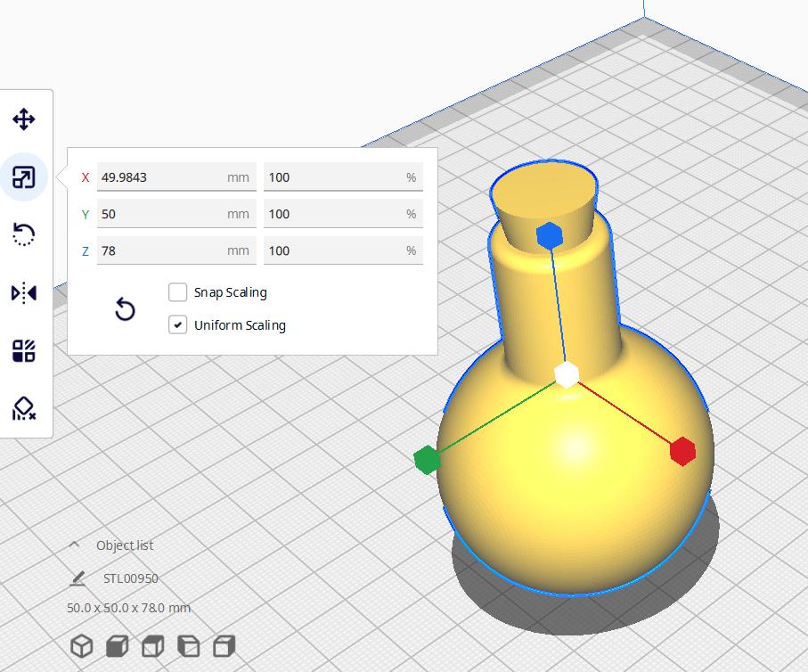Click the red X scale handle
This screenshot has height=672, width=808.
pos(682,452)
